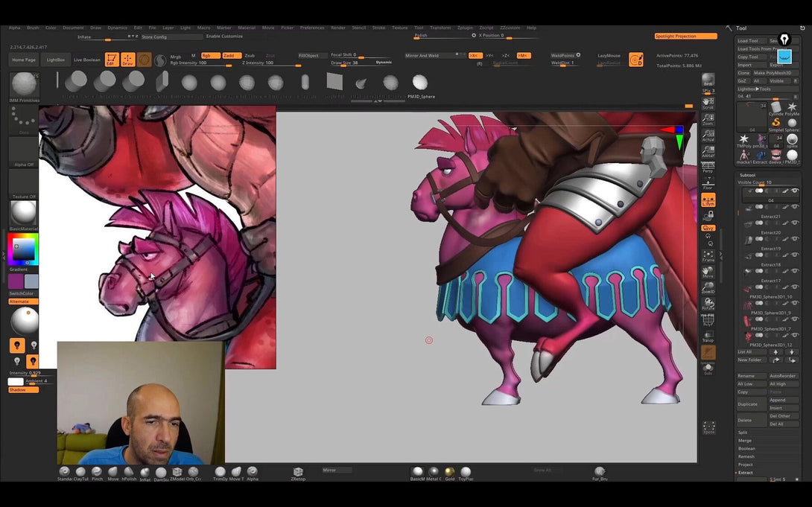Click the ZRetop icon
The image size is (812, 507).
(x=298, y=473)
